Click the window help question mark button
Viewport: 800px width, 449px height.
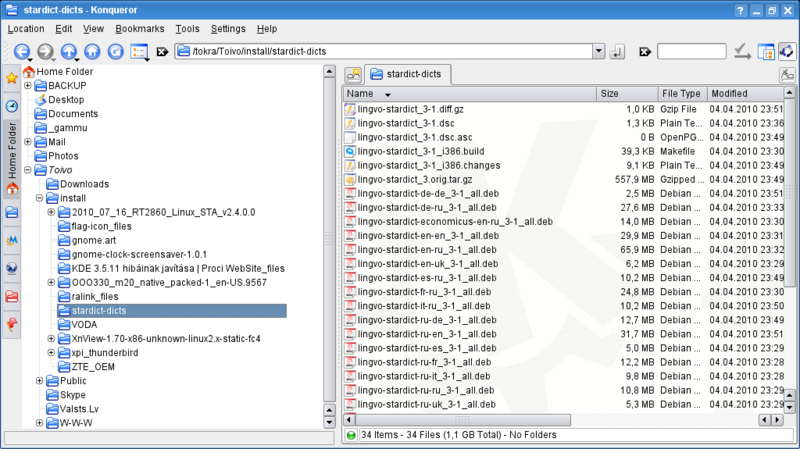(740, 10)
